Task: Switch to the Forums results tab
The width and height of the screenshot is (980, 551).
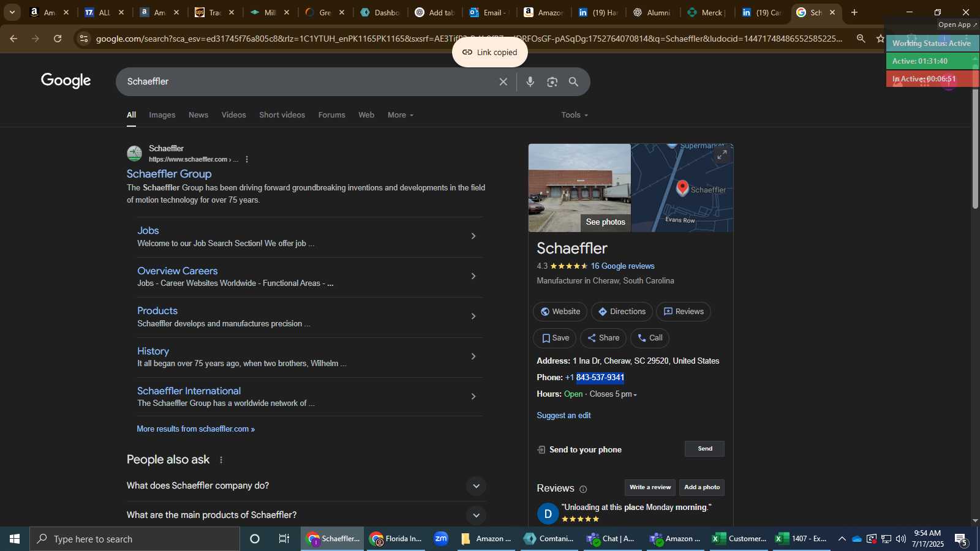Action: (x=331, y=115)
